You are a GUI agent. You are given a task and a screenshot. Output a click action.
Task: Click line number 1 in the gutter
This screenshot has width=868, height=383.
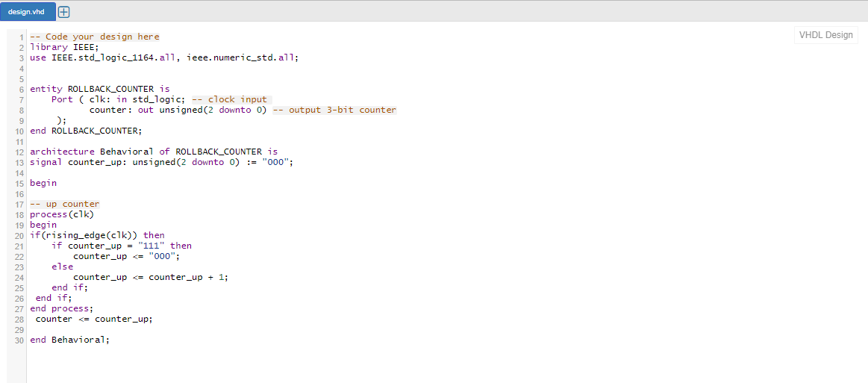point(21,37)
